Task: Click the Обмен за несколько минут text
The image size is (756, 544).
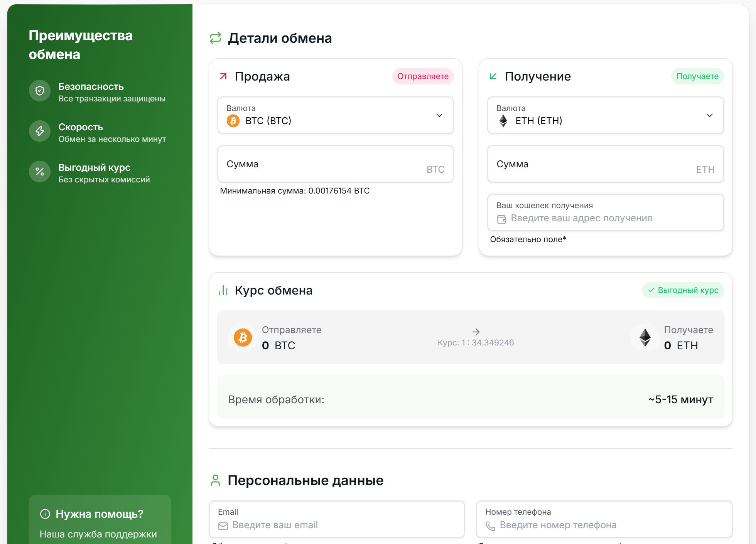Action: pos(112,139)
